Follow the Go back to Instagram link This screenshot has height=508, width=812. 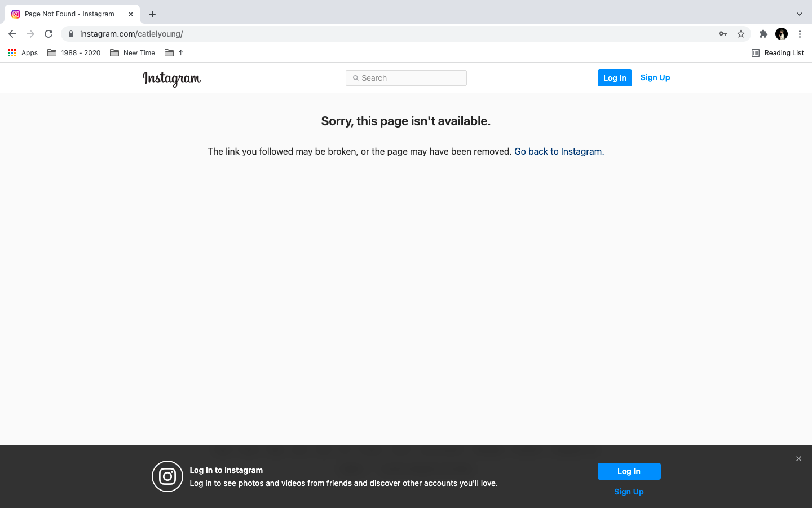click(558, 151)
